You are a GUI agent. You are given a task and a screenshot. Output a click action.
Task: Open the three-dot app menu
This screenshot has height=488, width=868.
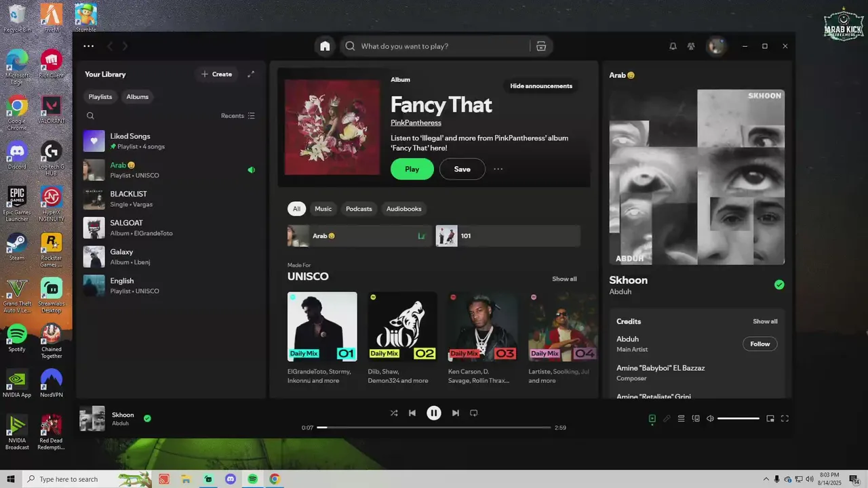88,46
